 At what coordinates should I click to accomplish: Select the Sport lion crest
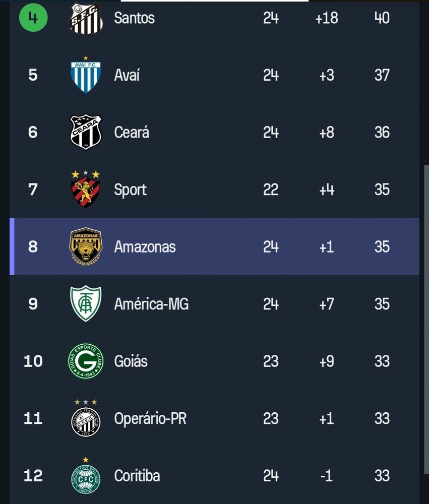coord(86,190)
